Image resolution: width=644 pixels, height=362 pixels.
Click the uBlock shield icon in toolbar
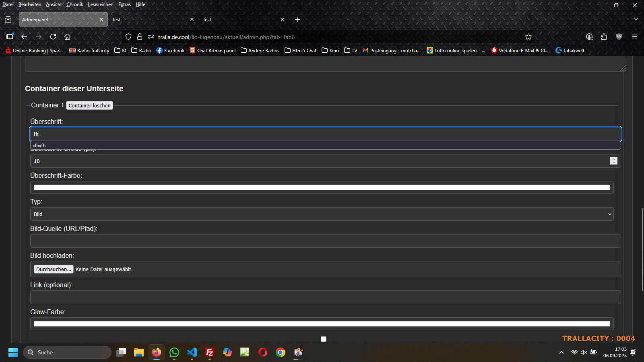[619, 37]
